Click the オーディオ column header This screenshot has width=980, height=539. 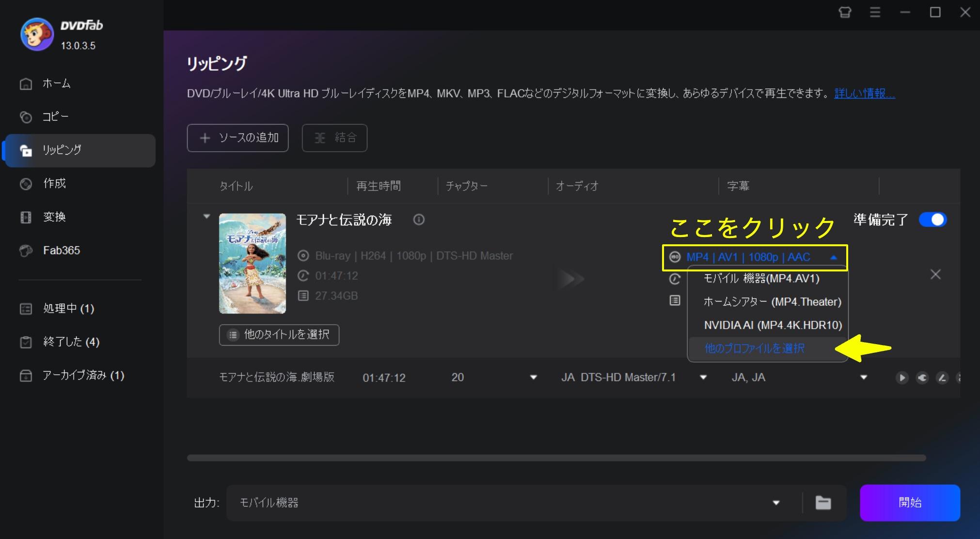click(577, 186)
